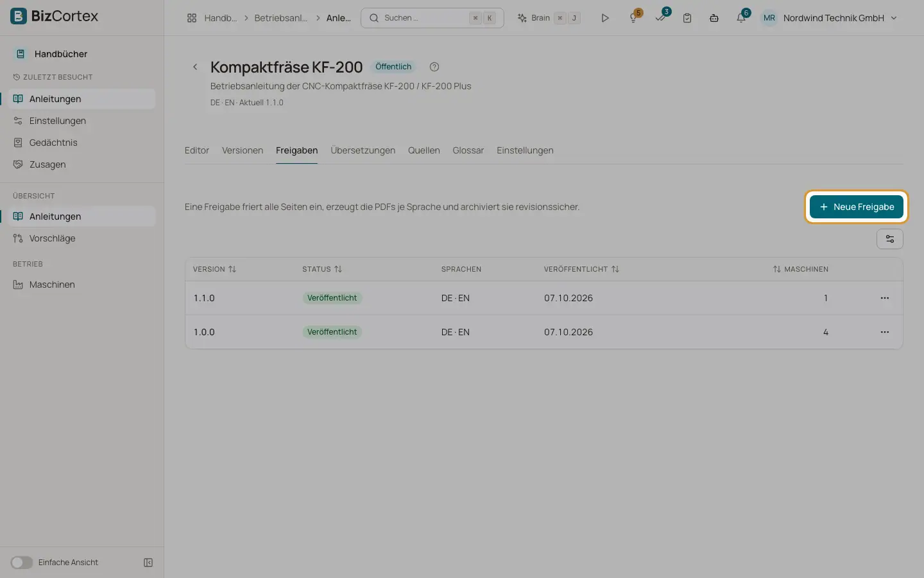Switch to Einstellungen tab
Image resolution: width=924 pixels, height=578 pixels.
point(525,150)
